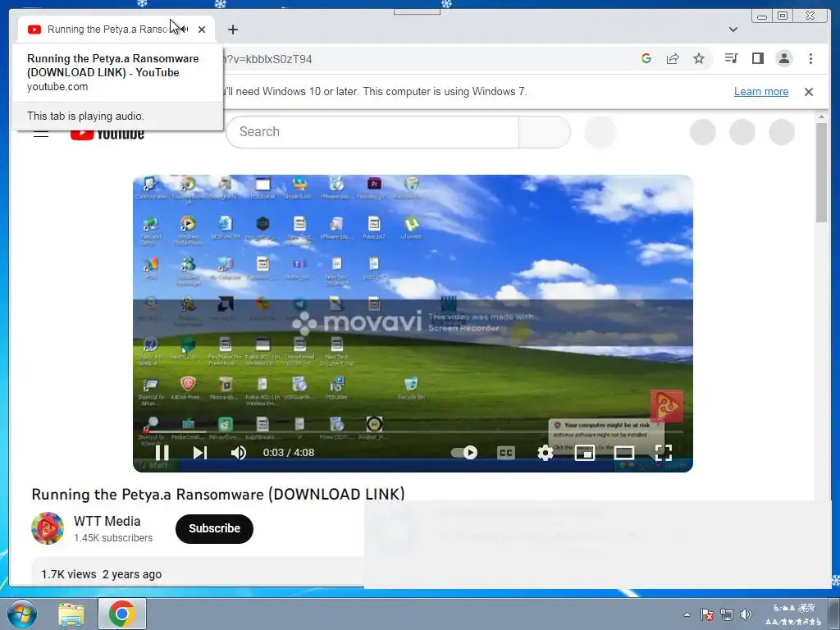Open Windows Explorer from taskbar
This screenshot has width=840, height=630.
click(71, 614)
